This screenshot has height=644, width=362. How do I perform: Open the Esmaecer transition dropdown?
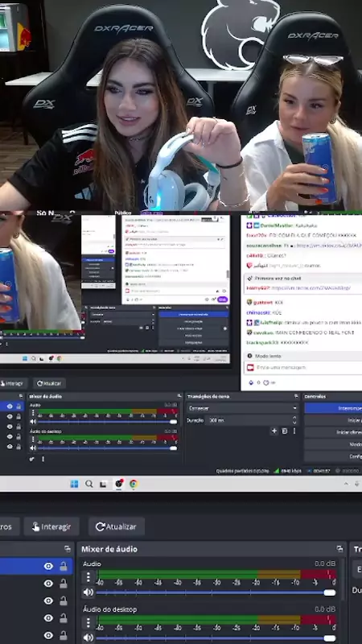[x=243, y=408]
